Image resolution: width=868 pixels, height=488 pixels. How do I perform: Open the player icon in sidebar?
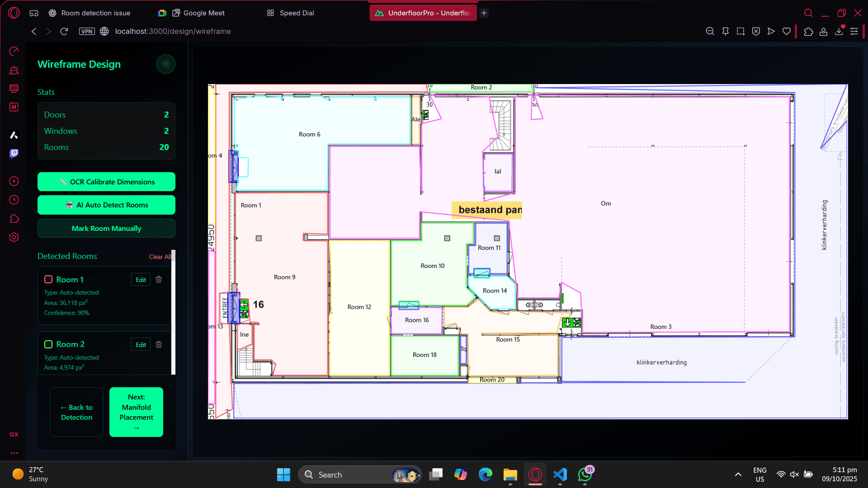pos(14,181)
